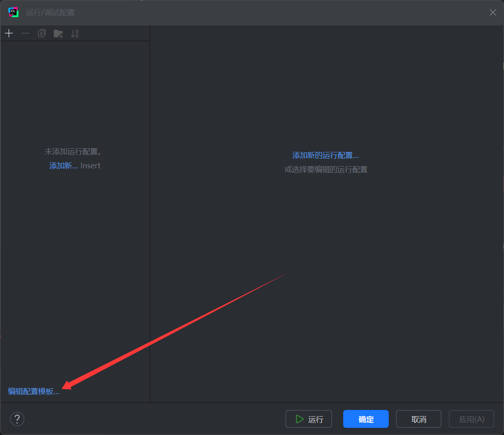Click the 或选择要编辑的运行配置 hint text
This screenshot has height=435, width=504.
pos(326,170)
